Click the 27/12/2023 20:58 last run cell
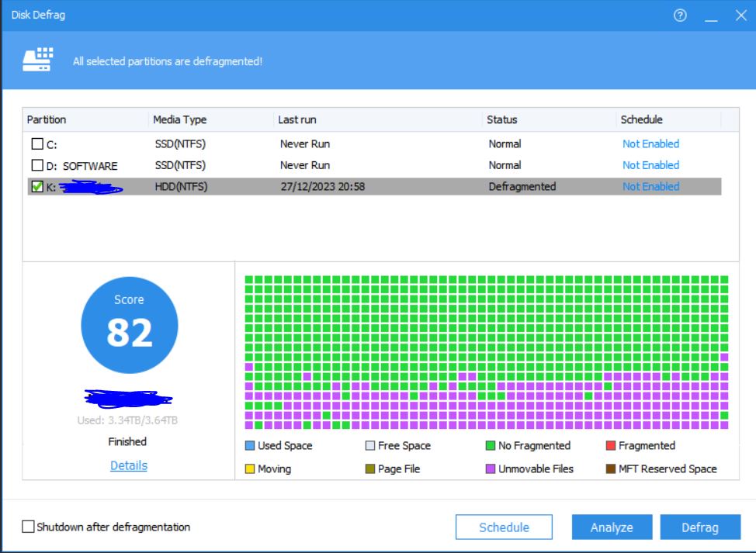This screenshot has height=553, width=756. (323, 186)
